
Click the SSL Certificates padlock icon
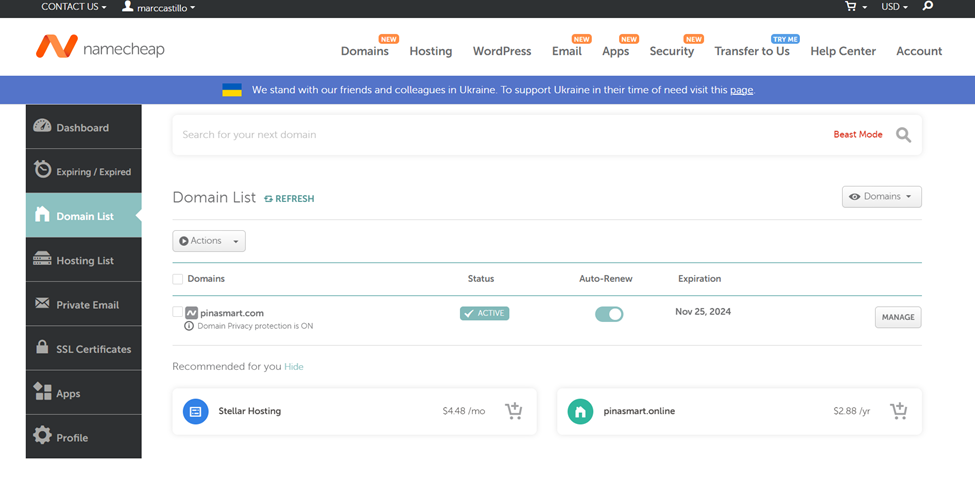point(42,347)
